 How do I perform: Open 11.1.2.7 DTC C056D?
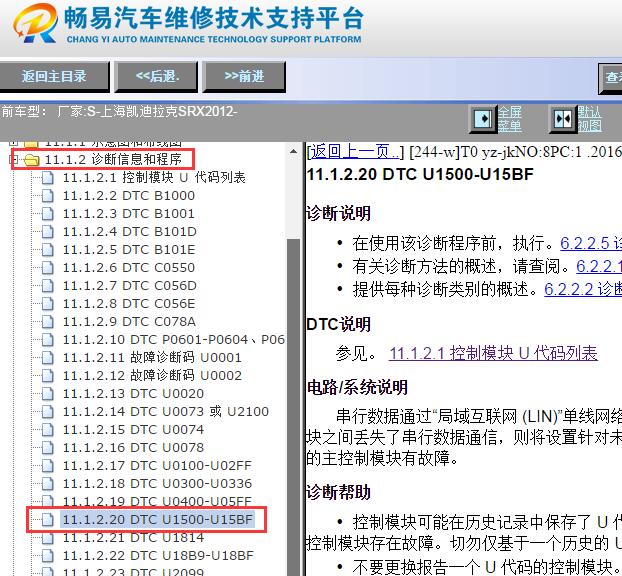(129, 286)
